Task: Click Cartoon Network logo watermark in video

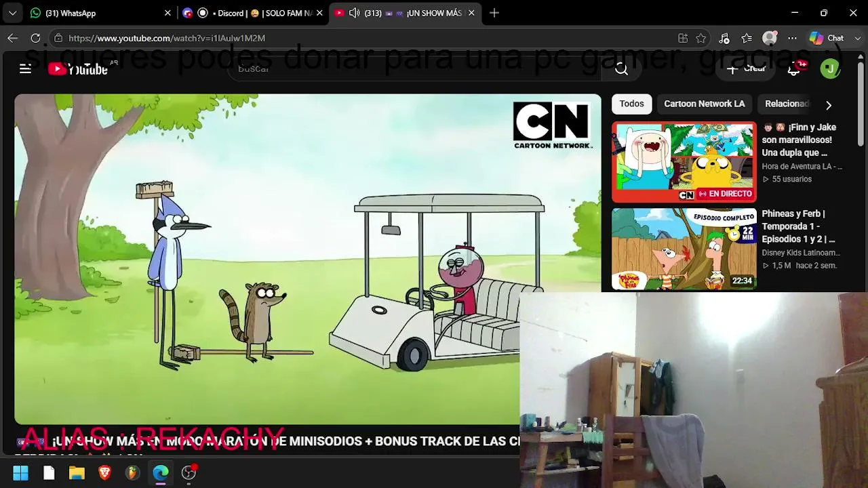Action: tap(553, 125)
